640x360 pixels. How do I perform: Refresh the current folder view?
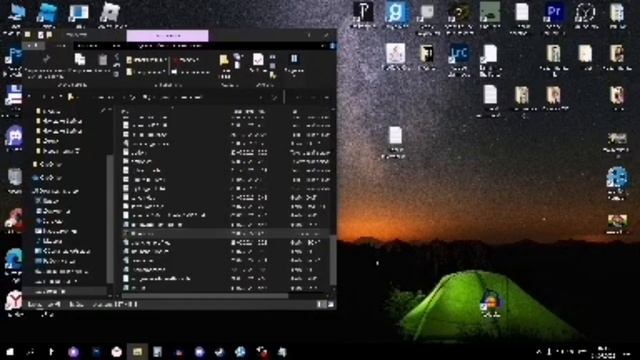click(x=275, y=98)
